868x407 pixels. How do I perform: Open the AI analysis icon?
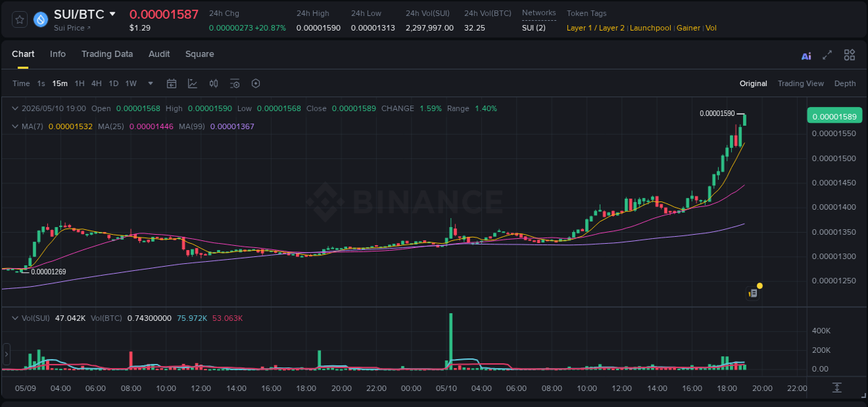tap(806, 56)
